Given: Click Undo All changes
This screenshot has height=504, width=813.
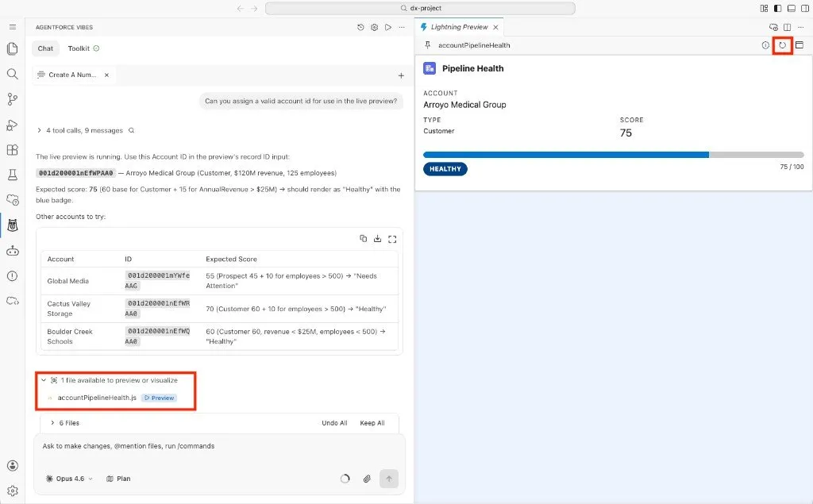Looking at the screenshot, I should [x=334, y=423].
